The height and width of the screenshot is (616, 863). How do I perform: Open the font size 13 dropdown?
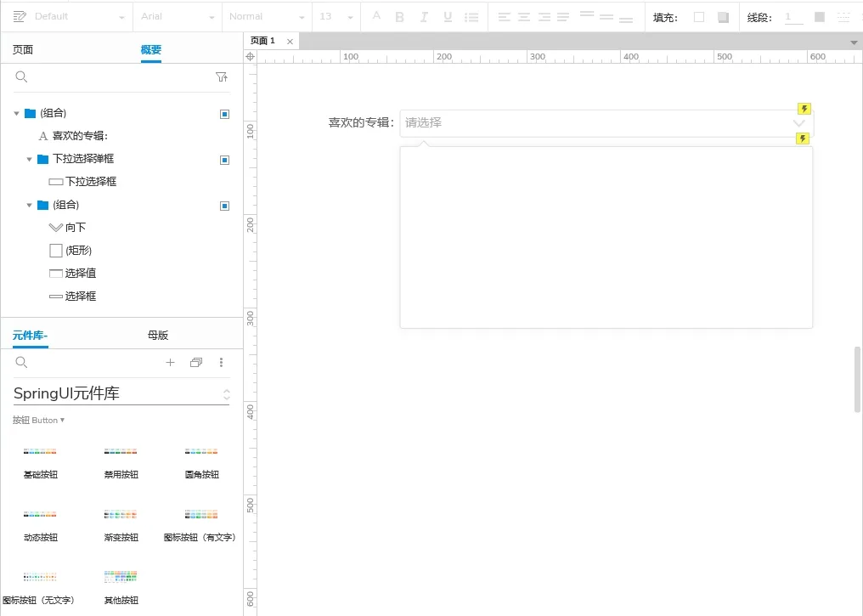coord(336,16)
